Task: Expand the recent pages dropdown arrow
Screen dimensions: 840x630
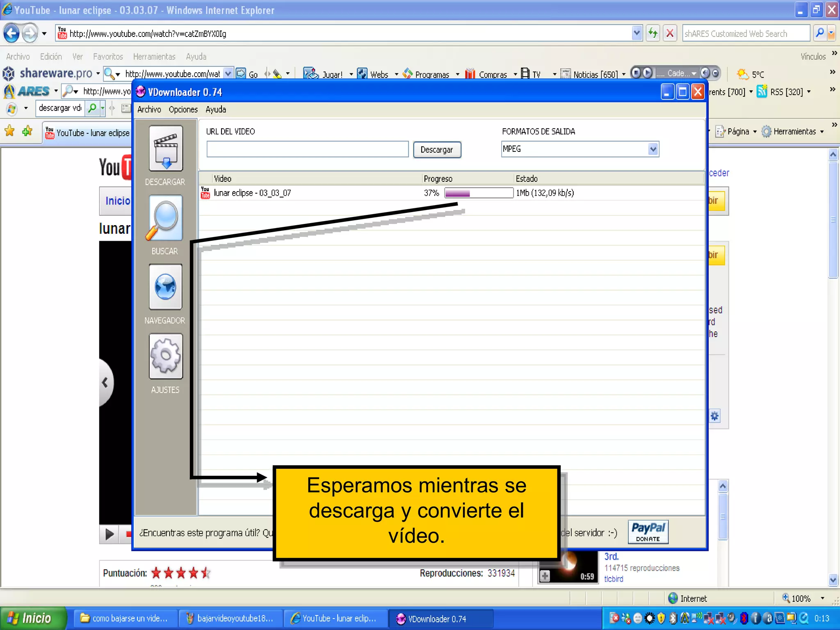Action: [44, 34]
